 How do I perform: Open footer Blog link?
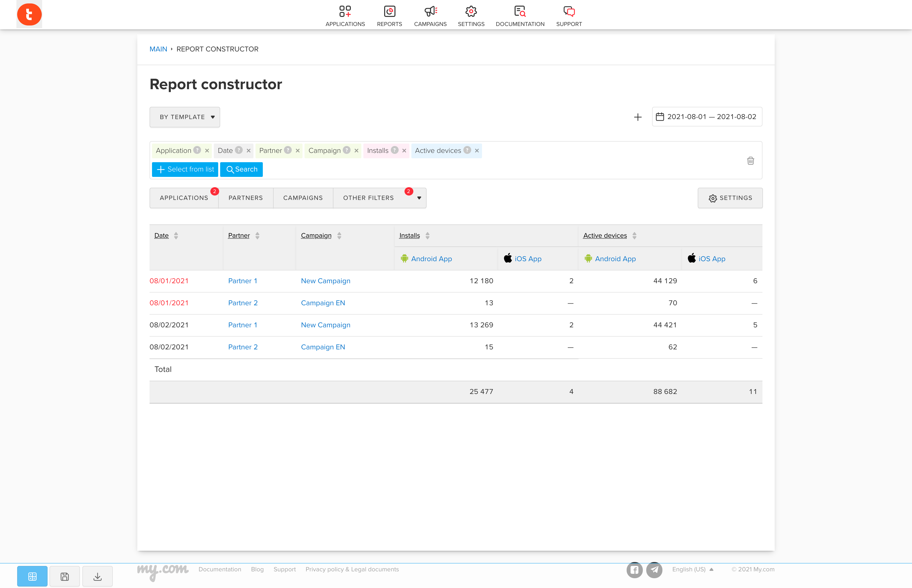257,569
